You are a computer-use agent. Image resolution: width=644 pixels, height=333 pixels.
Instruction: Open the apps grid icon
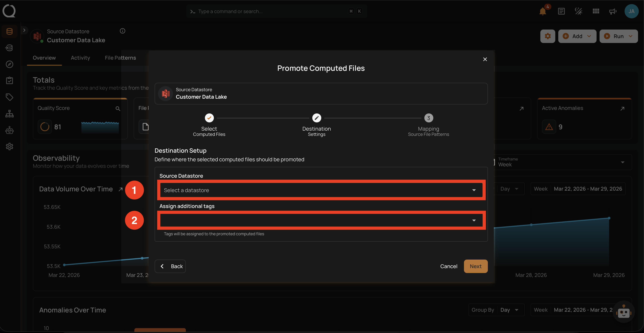point(596,11)
